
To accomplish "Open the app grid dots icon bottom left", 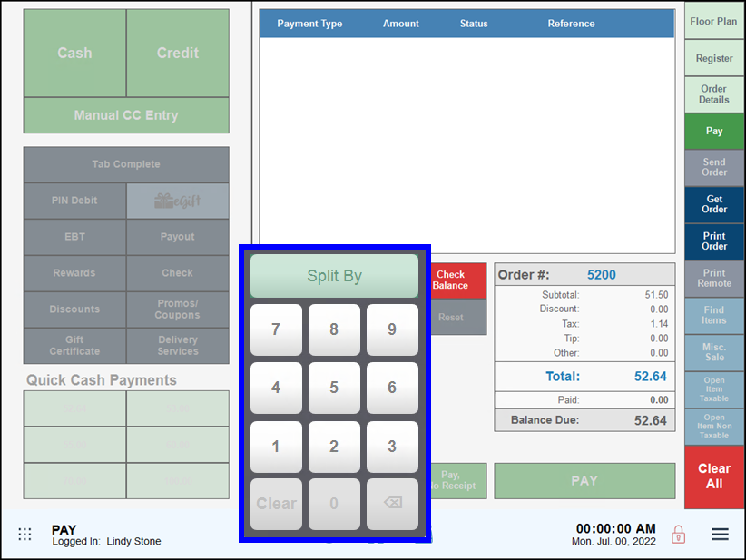I will [x=25, y=535].
